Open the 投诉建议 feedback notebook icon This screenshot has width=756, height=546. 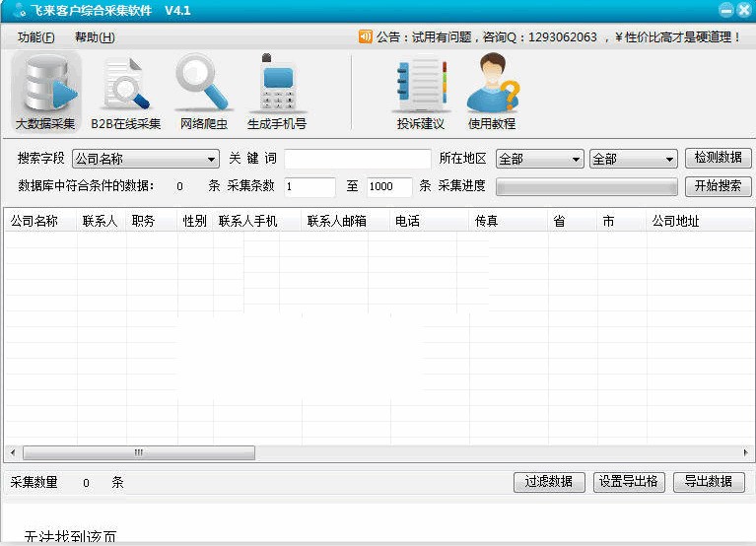pyautogui.click(x=421, y=92)
